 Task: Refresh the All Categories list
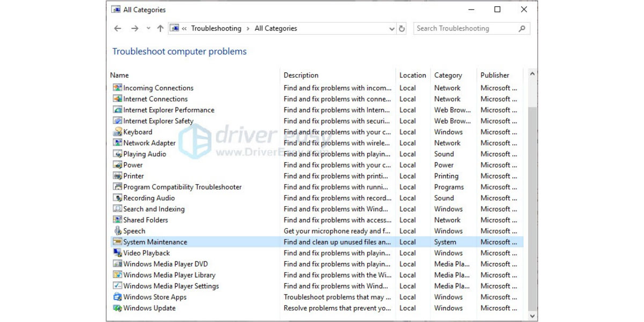(x=402, y=28)
